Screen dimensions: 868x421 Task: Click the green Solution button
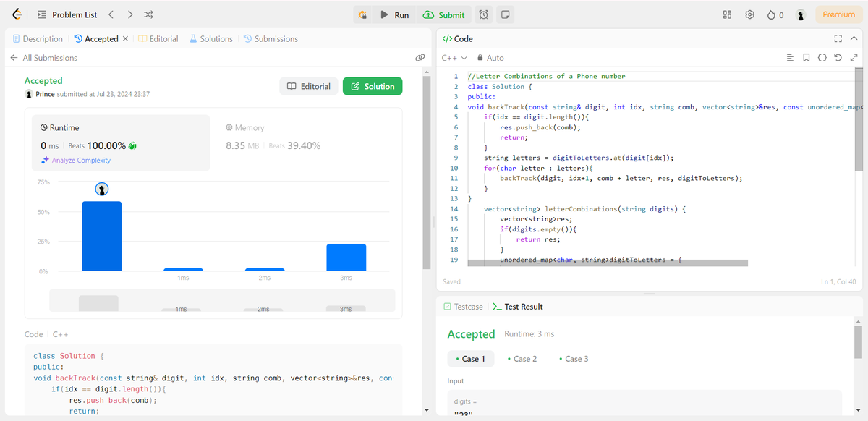coord(373,86)
